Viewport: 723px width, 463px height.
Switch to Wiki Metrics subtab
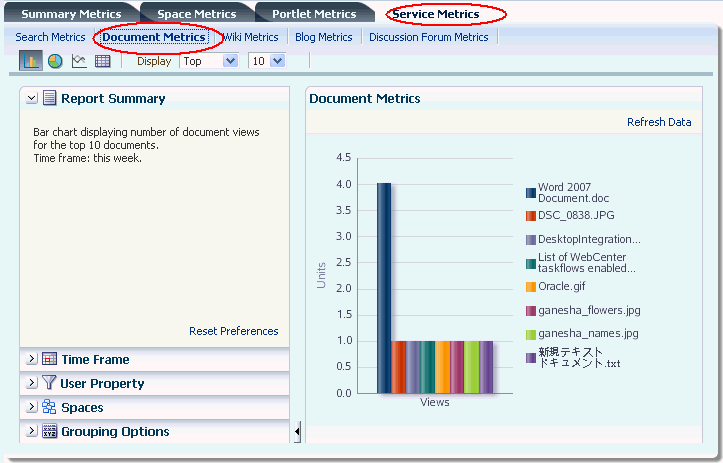click(251, 37)
